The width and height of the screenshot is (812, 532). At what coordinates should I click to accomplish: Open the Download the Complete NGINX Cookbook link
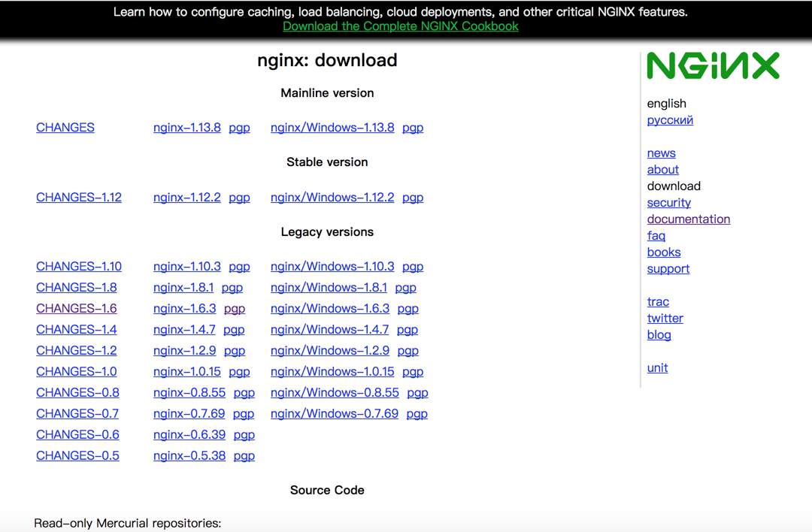click(400, 26)
